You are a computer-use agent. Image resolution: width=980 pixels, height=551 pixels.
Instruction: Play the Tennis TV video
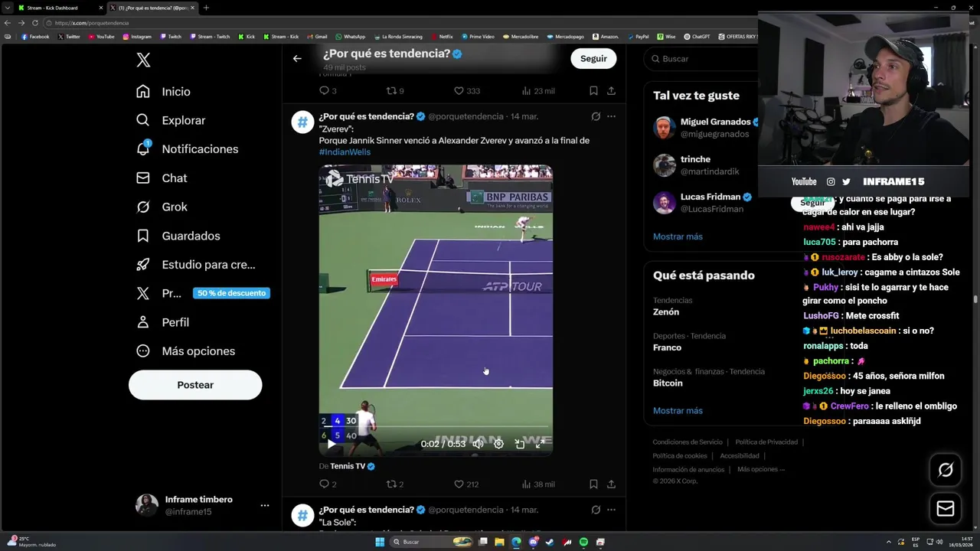[331, 444]
